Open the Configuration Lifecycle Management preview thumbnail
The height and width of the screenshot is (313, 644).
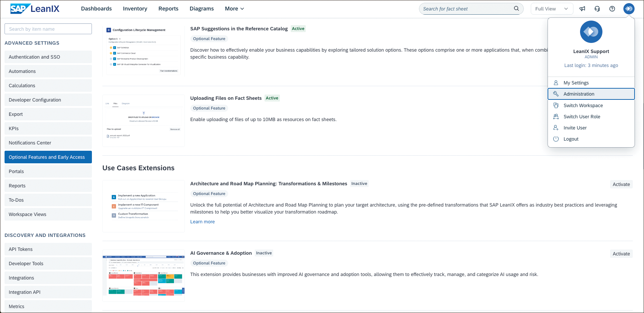click(x=144, y=51)
